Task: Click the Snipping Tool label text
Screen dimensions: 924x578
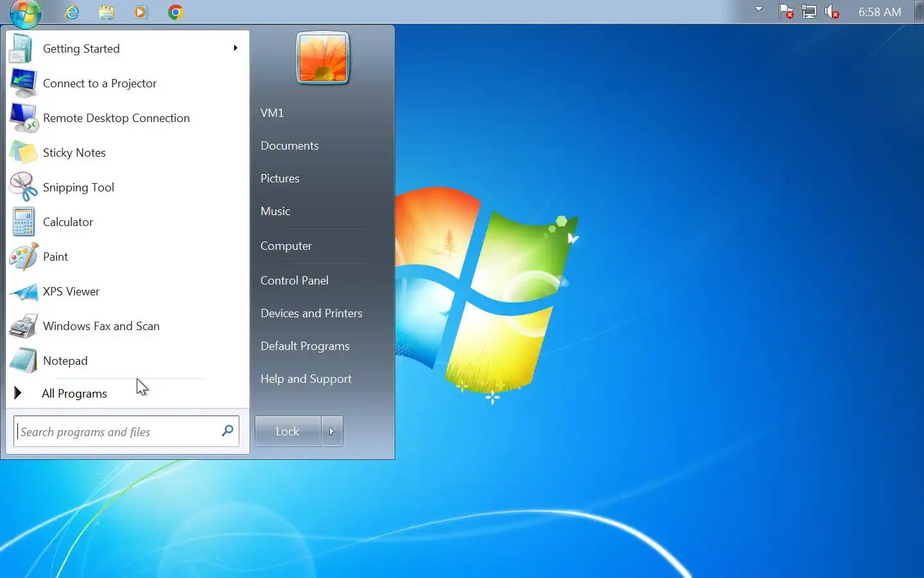Action: point(78,188)
